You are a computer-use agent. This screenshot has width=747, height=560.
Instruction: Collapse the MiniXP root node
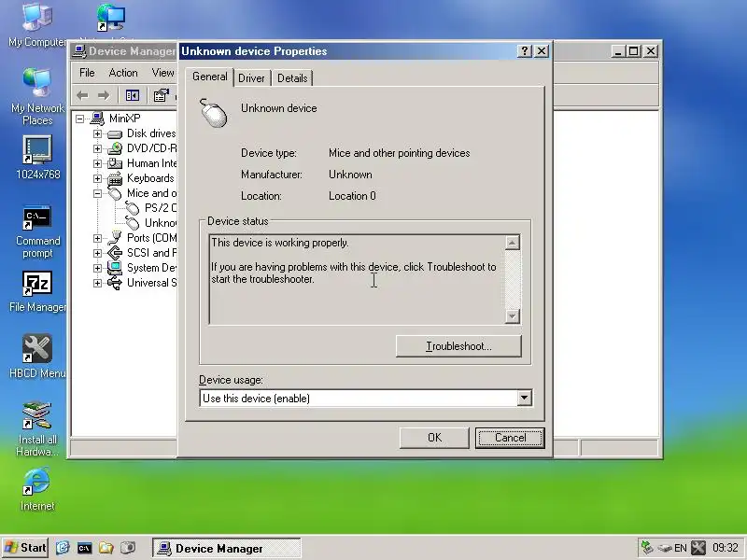tap(80, 119)
